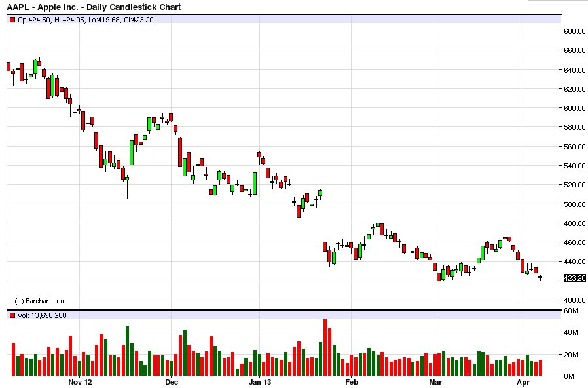Click the Lo:419.68 low price value
Screen dimensions: 588x388
[105, 20]
